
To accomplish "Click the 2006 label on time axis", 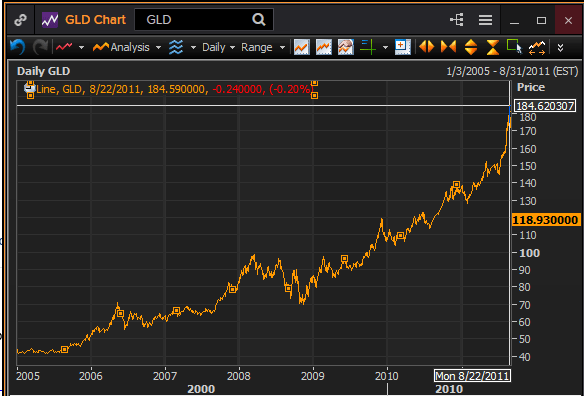I will [x=91, y=376].
